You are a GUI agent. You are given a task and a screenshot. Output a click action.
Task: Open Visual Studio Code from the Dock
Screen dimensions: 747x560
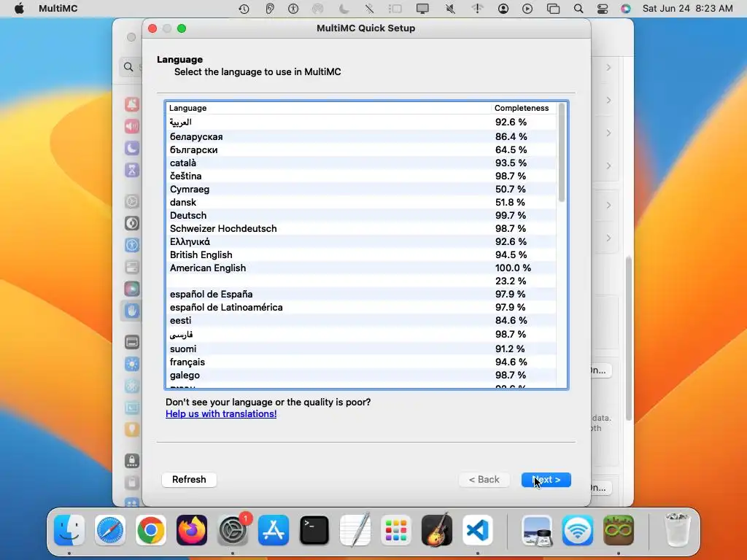click(478, 530)
